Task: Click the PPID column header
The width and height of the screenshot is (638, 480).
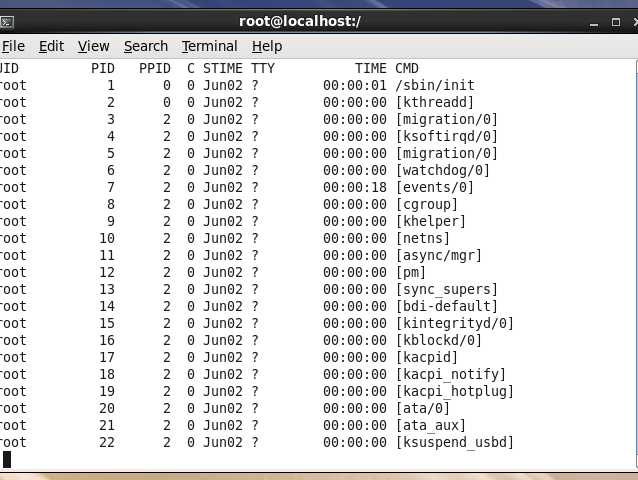Action: point(155,68)
